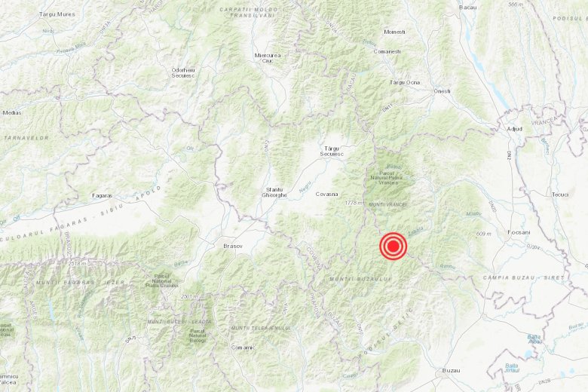
Task: Select the Targu Secuiesc label
Action: click(332, 152)
